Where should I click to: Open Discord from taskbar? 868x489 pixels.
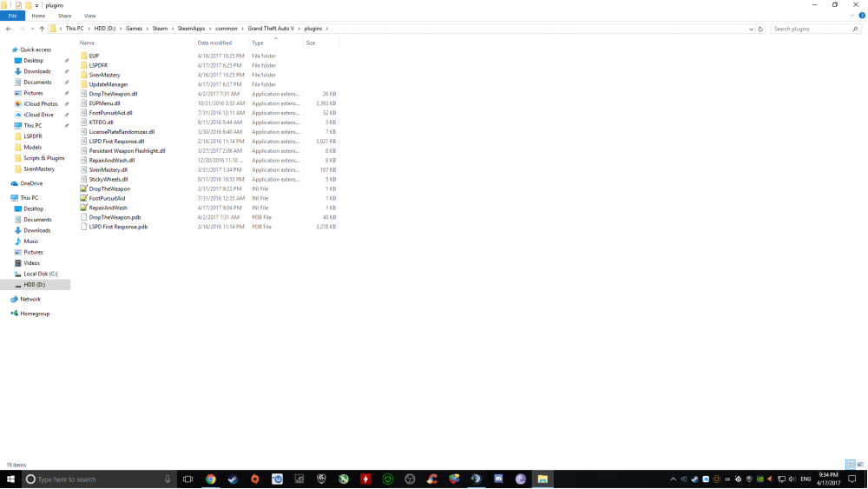point(498,479)
